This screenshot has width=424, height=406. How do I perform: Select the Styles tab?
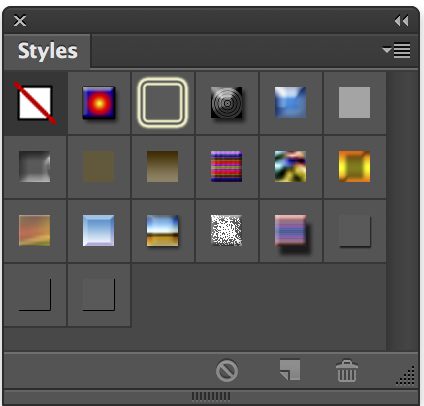[47, 51]
